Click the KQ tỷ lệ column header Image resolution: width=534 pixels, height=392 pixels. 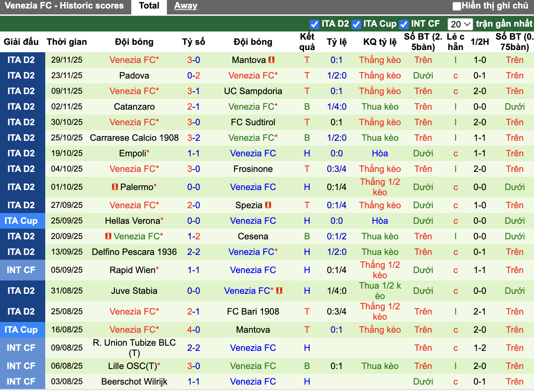coord(380,42)
